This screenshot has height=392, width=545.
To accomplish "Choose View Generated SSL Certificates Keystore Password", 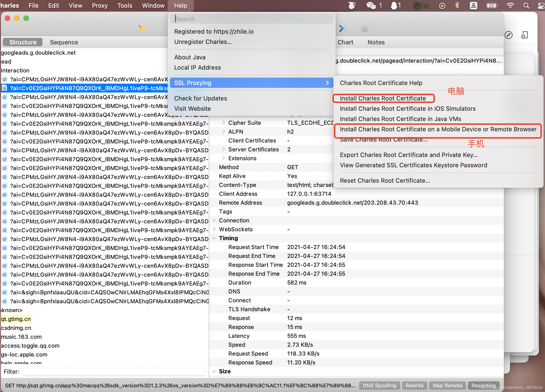I will tap(413, 165).
